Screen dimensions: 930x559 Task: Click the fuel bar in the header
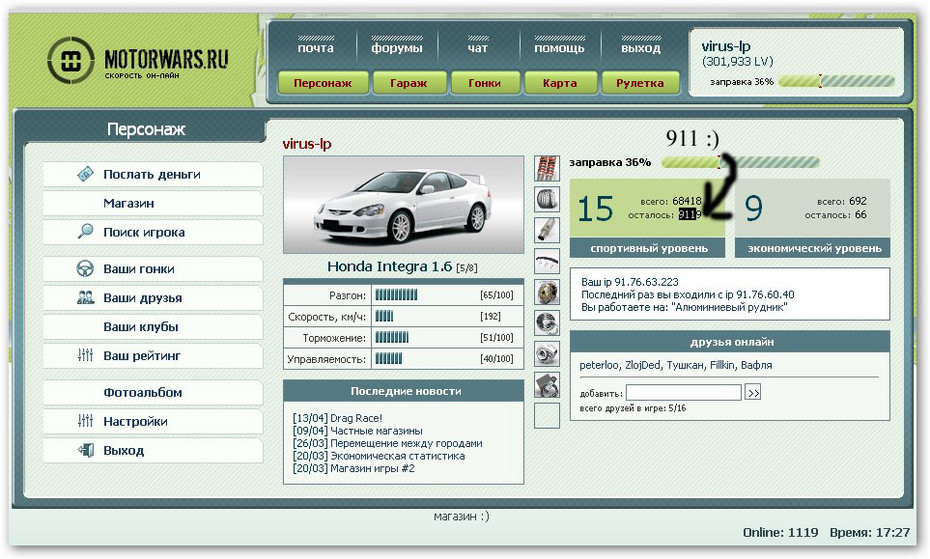(x=836, y=81)
